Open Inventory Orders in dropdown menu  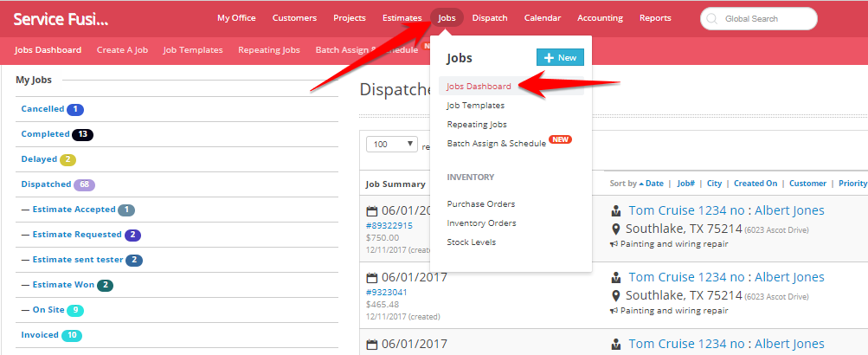point(482,223)
